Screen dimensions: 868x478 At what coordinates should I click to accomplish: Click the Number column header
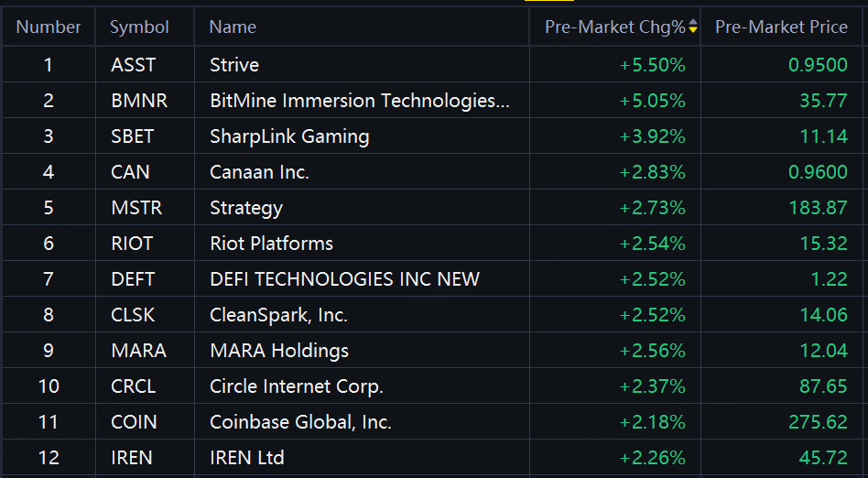pos(49,27)
